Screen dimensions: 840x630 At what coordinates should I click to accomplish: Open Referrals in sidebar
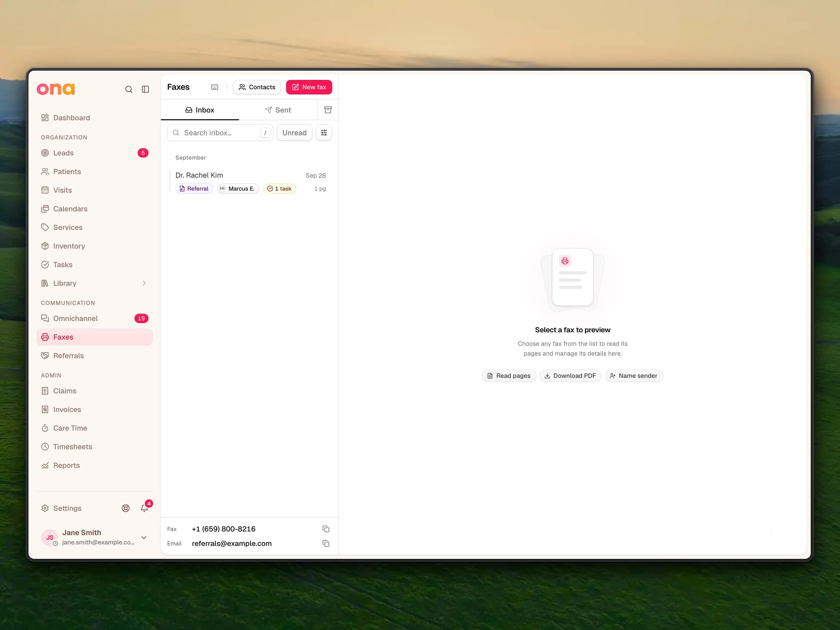[x=95, y=356]
